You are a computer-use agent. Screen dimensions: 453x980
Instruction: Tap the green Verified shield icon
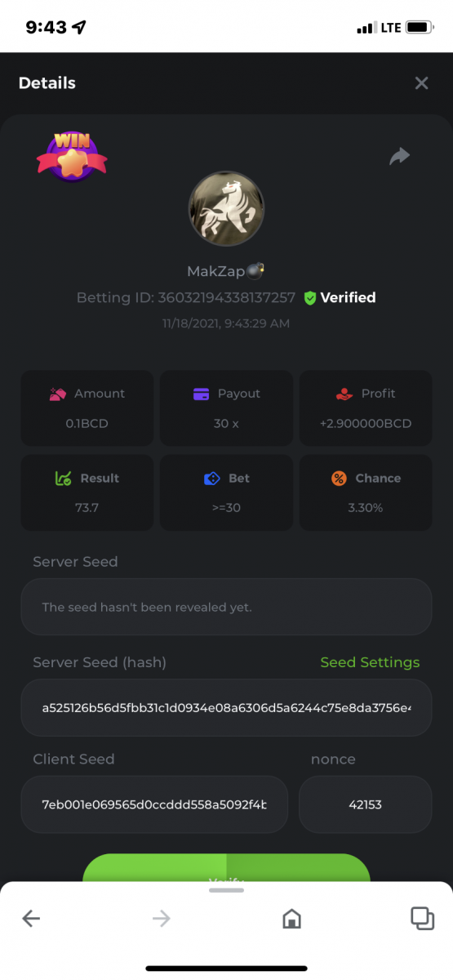point(310,298)
